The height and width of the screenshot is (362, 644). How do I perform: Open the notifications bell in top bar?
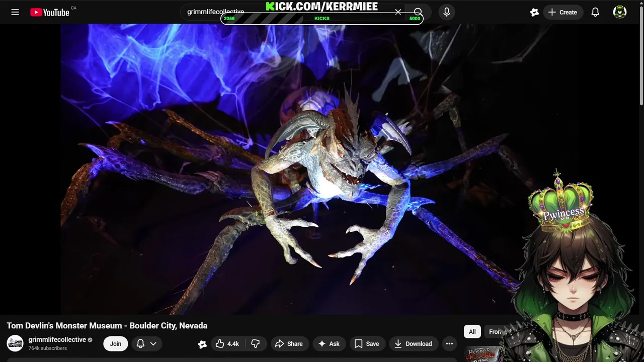595,12
